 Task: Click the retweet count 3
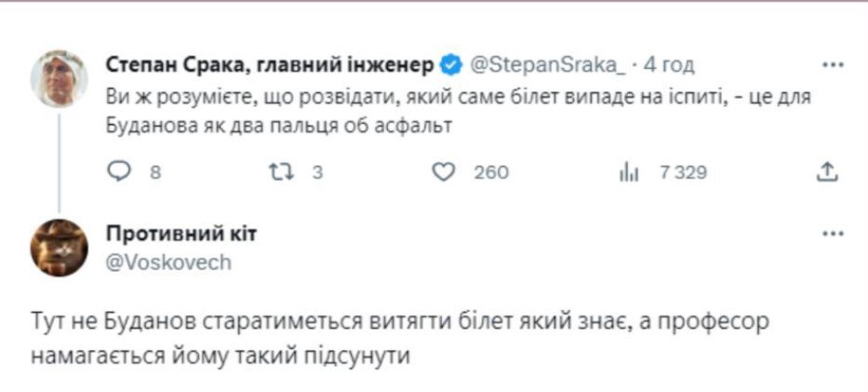pyautogui.click(x=316, y=172)
